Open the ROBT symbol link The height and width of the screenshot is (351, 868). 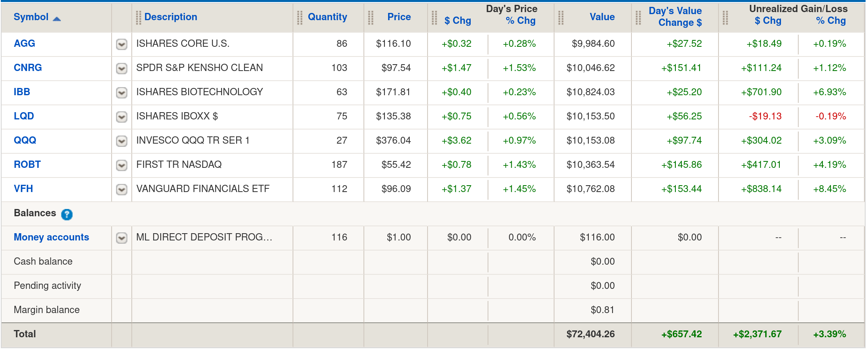tap(27, 165)
